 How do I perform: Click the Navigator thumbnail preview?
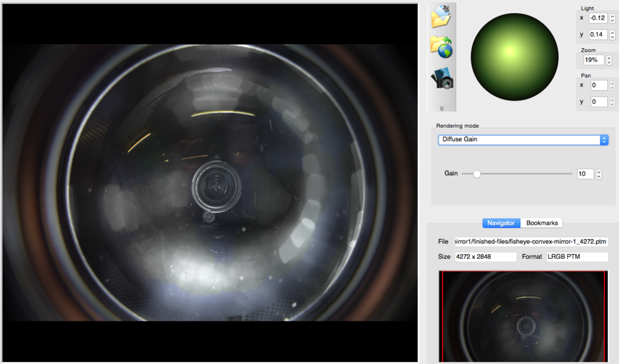pos(524,316)
